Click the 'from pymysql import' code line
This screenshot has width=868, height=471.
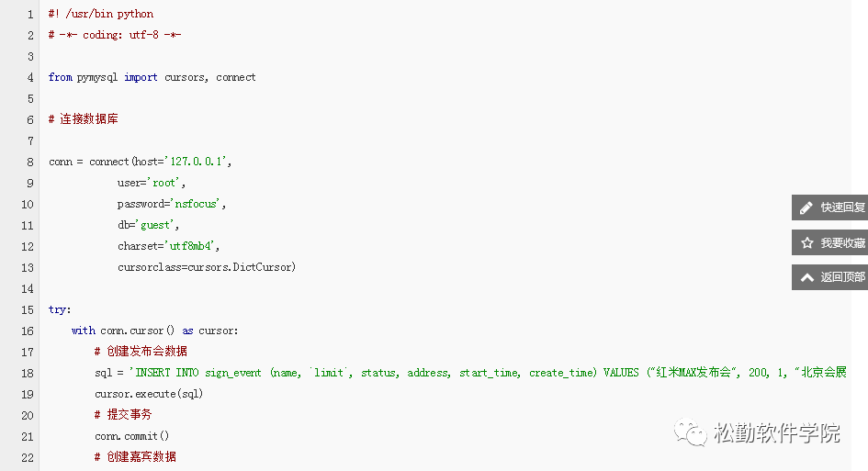pyautogui.click(x=152, y=77)
